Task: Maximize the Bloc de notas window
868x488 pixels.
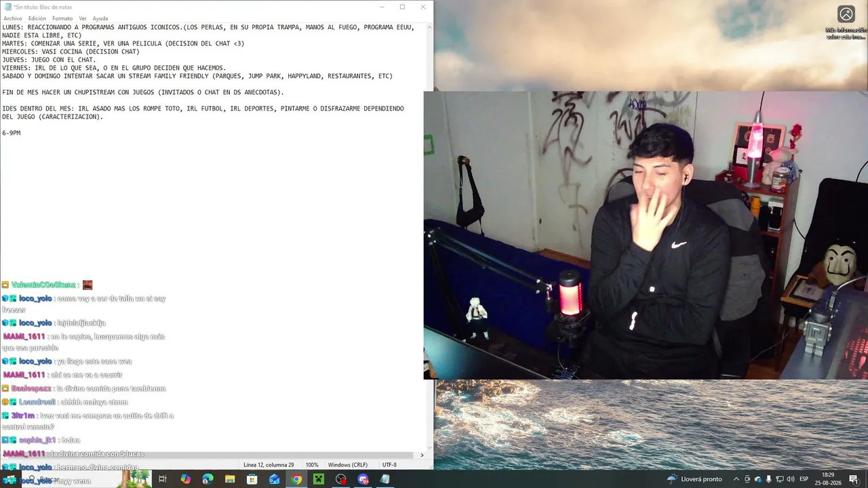Action: coord(402,7)
